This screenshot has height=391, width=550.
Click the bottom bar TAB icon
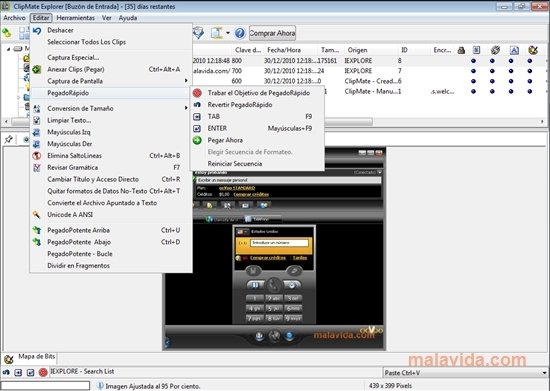click(x=18, y=372)
